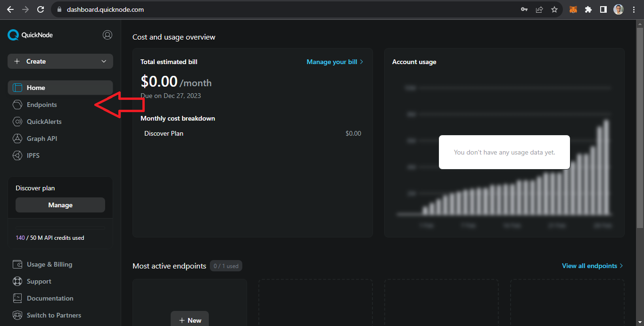Select the Graph API triangle icon
Image resolution: width=644 pixels, height=326 pixels.
pos(17,139)
